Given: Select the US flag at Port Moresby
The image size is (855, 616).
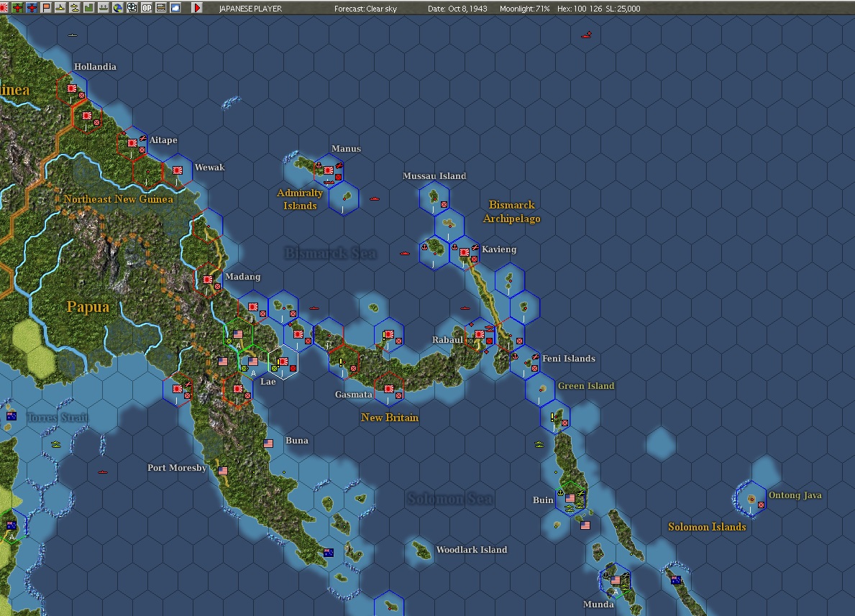Looking at the screenshot, I should coord(223,471).
